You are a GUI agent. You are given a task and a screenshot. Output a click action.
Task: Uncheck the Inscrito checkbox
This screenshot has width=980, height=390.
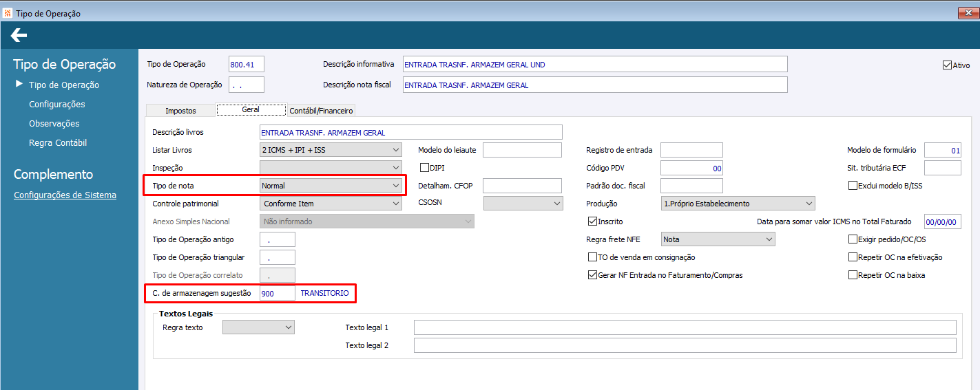coord(592,221)
